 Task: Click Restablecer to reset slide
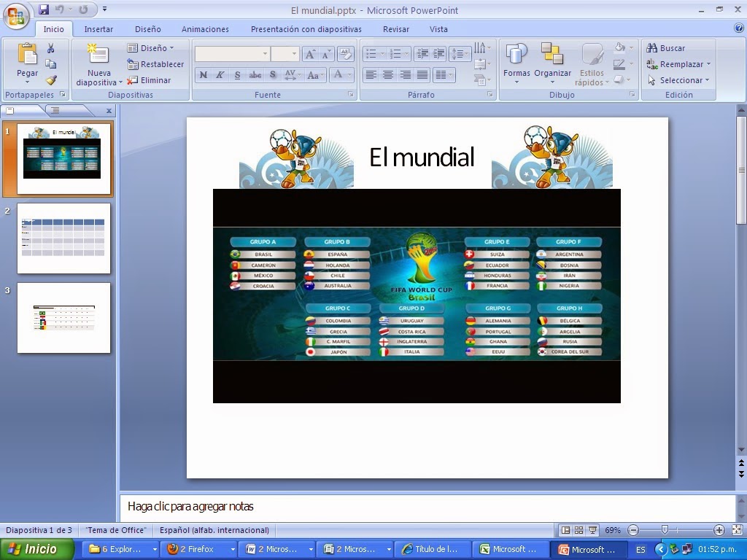click(155, 64)
